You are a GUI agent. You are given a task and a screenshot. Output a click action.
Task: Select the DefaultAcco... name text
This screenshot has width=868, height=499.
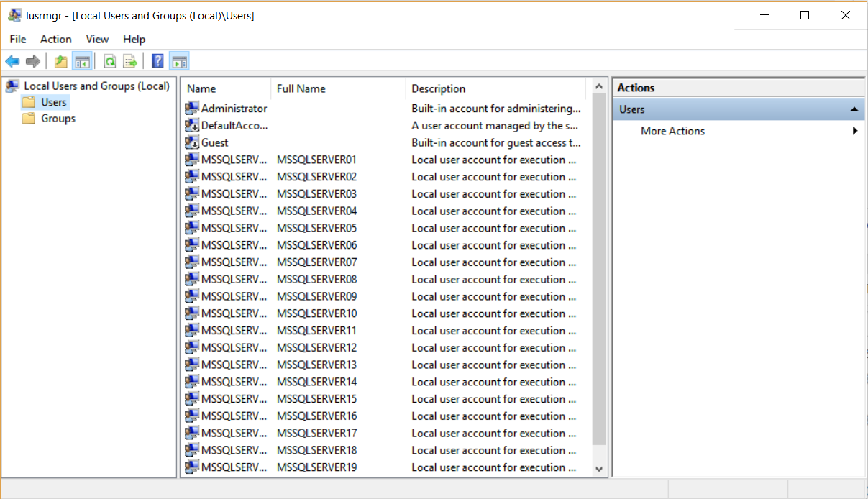click(234, 125)
